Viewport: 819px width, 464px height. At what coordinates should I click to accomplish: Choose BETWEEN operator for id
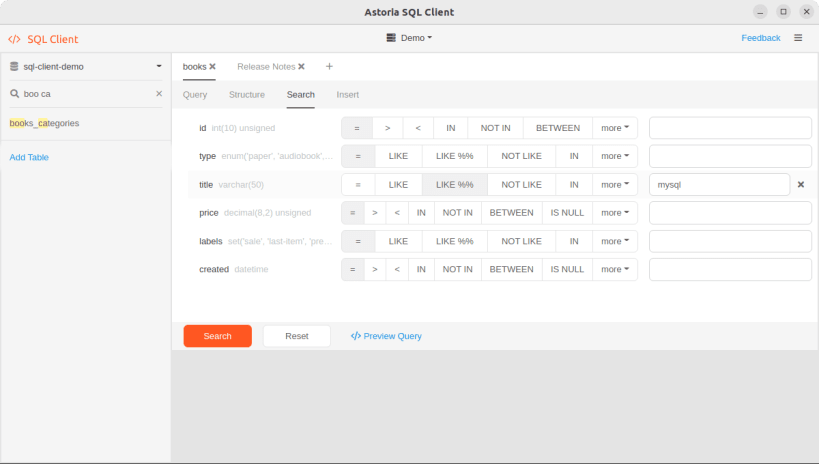pyautogui.click(x=558, y=128)
